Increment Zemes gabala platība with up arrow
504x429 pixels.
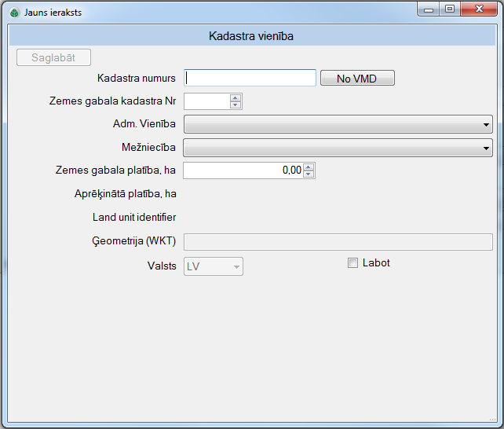[x=309, y=167]
